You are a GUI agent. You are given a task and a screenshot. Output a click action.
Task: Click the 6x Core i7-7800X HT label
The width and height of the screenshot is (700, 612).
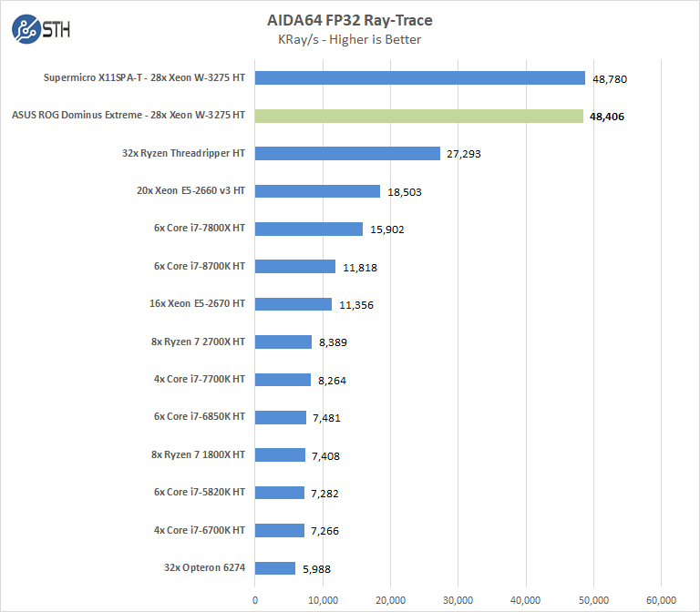click(200, 228)
